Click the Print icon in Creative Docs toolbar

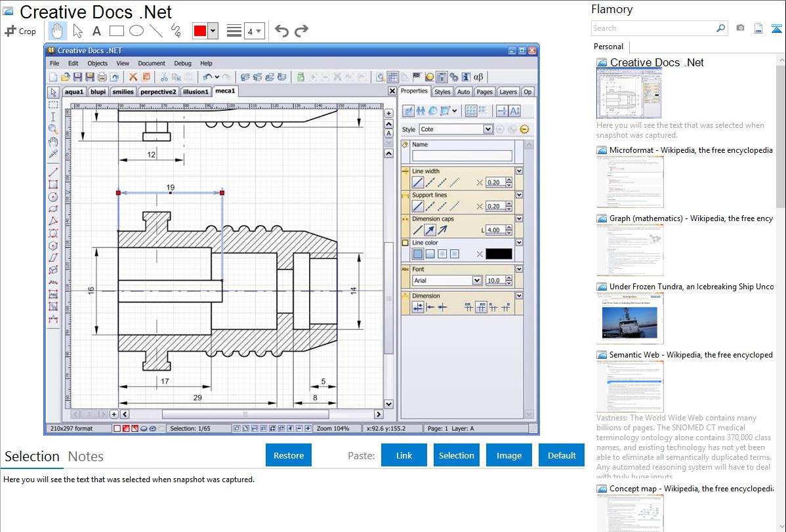102,77
